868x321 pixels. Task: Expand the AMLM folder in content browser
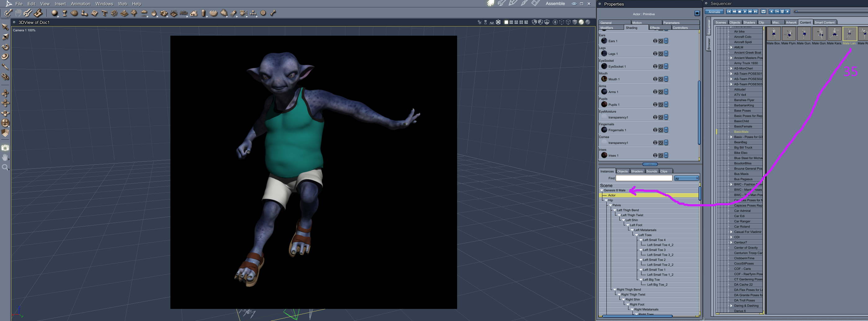731,47
